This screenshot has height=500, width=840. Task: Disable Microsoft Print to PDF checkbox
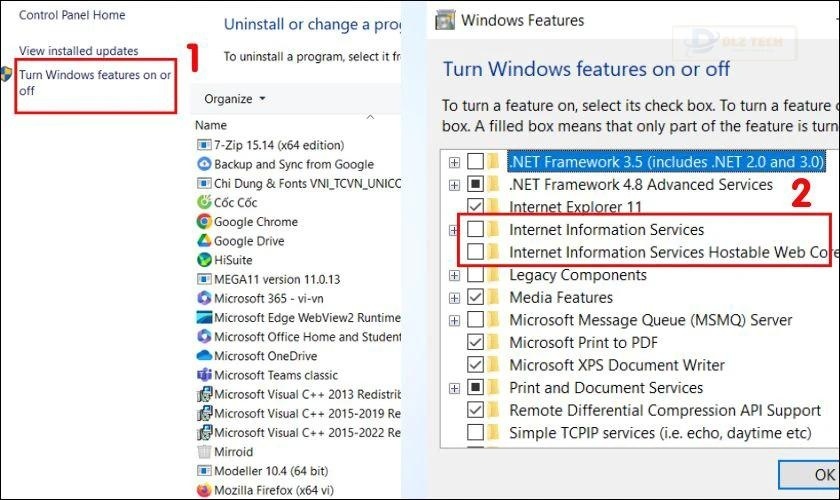click(476, 342)
